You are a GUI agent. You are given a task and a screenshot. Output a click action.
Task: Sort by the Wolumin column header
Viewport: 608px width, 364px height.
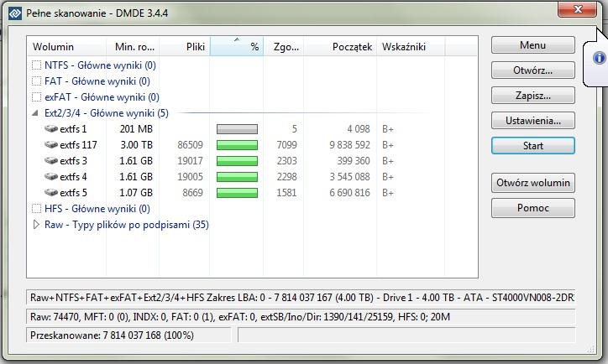66,46
